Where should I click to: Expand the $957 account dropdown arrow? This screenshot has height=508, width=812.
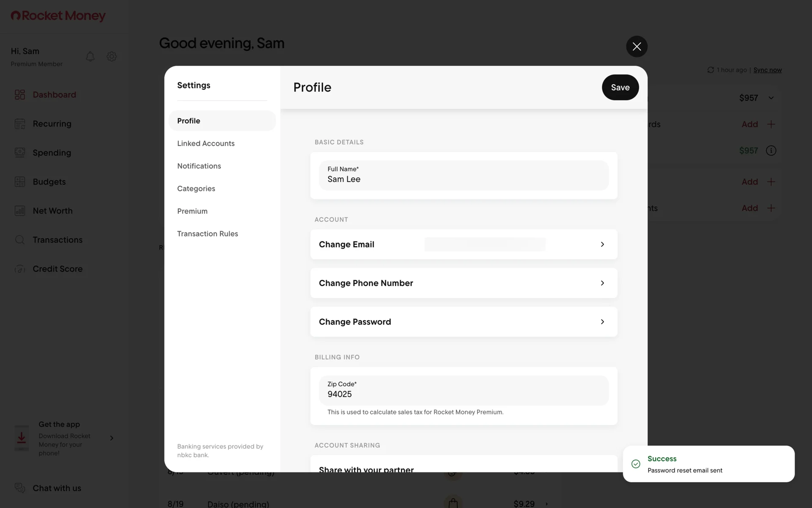point(771,98)
